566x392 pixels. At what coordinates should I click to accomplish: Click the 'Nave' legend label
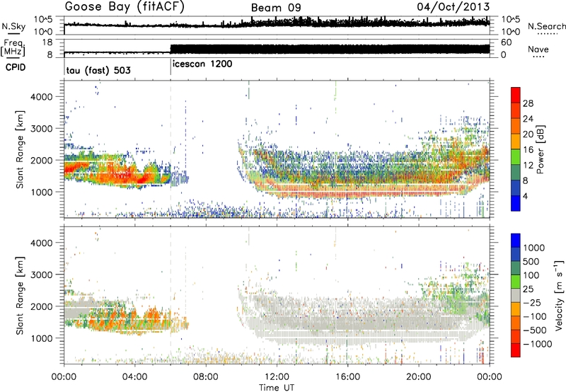[x=538, y=49]
